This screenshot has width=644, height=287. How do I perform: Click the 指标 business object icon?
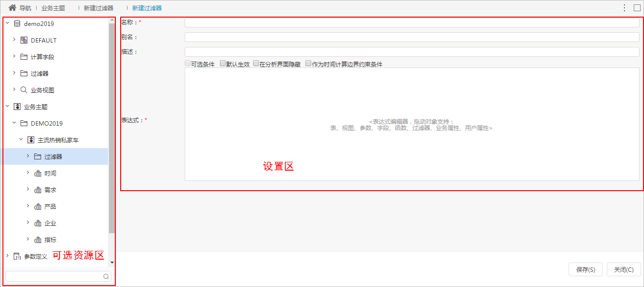pos(38,240)
